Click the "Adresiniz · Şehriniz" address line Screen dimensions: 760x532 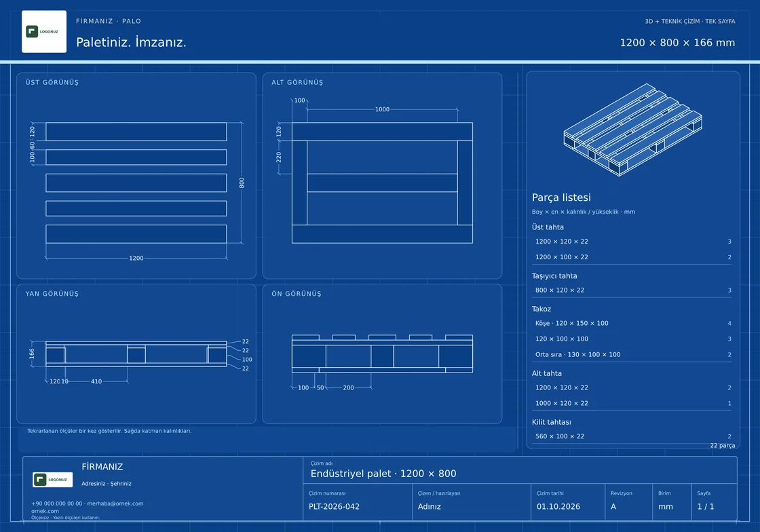pos(106,484)
